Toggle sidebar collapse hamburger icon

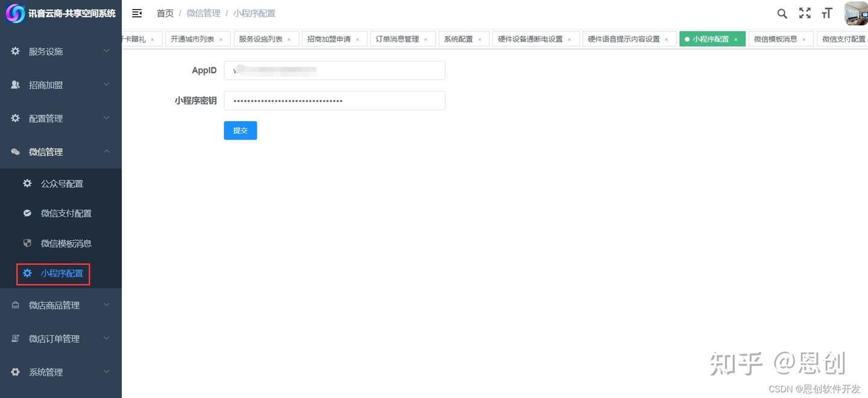(x=137, y=13)
